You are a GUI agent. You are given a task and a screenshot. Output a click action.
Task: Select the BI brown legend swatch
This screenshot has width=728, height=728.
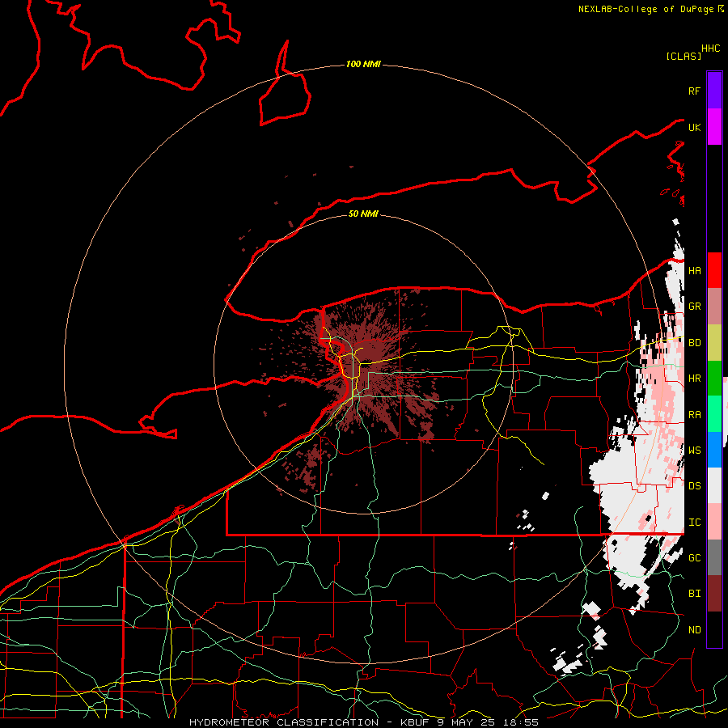tap(714, 594)
